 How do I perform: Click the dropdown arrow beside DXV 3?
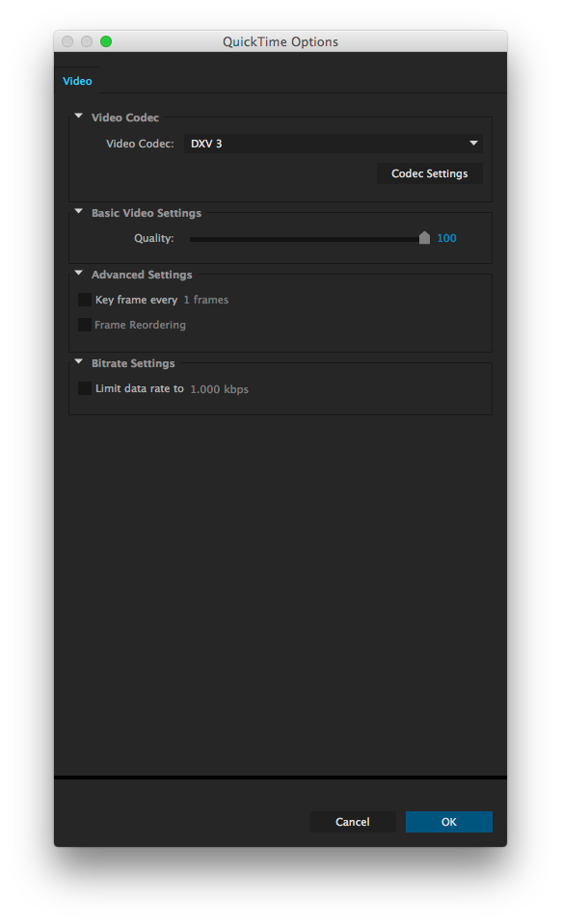pyautogui.click(x=473, y=144)
